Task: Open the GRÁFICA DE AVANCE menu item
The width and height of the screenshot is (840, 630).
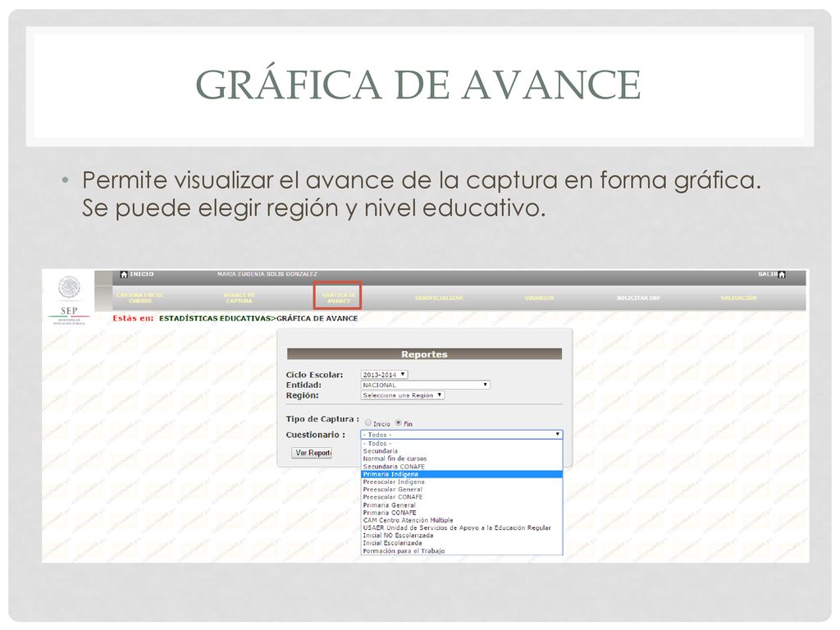Action: point(338,298)
